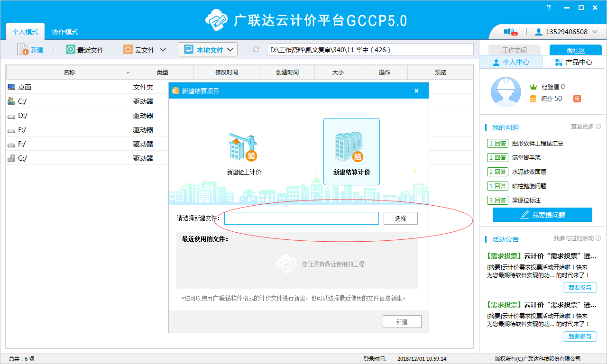The width and height of the screenshot is (607, 364).
Task: Click 修改时间 column header
Action: click(x=227, y=72)
